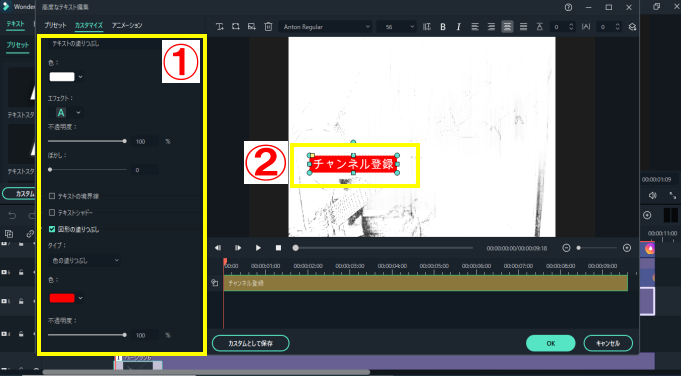
Task: Switch to the プリセット tab
Action: 55,26
